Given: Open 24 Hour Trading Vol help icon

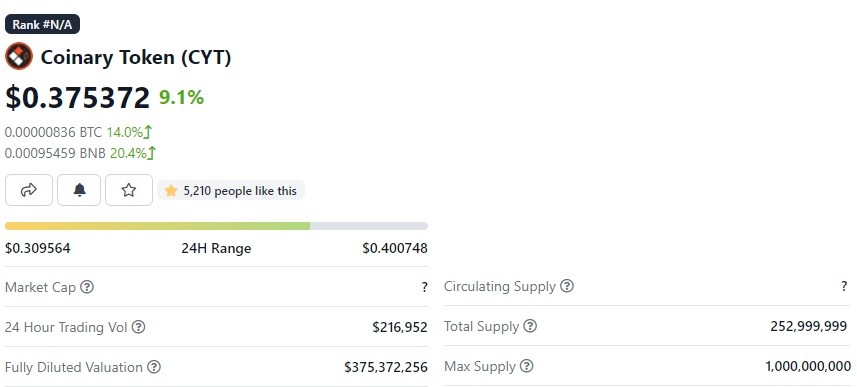Looking at the screenshot, I should pos(139,327).
